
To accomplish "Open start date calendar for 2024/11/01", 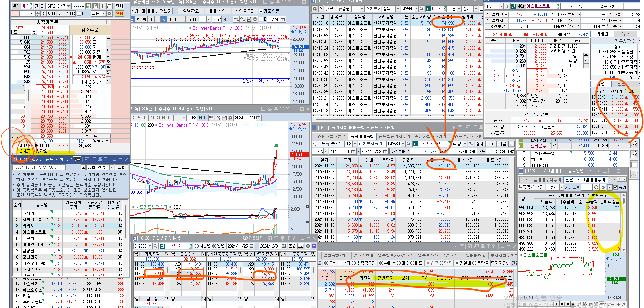I will click(353, 151).
